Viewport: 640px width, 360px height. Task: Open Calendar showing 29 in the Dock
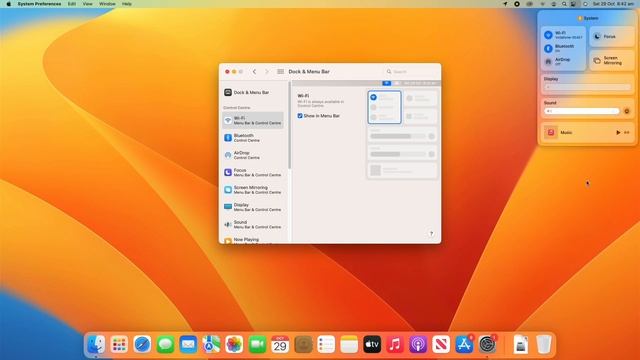tap(280, 344)
